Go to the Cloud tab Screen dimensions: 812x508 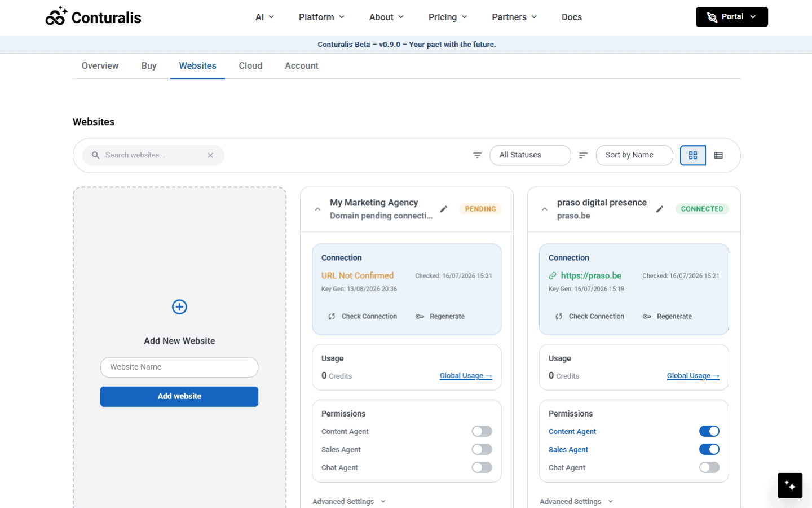(250, 66)
